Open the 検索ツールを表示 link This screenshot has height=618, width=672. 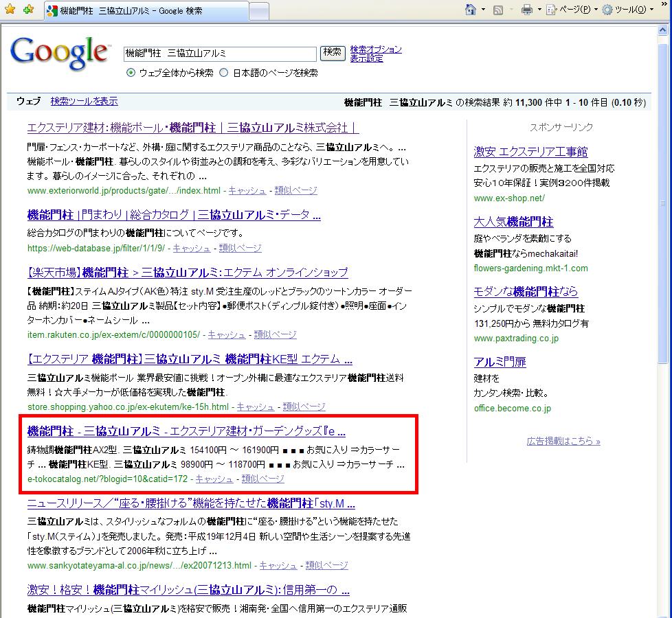click(x=84, y=101)
